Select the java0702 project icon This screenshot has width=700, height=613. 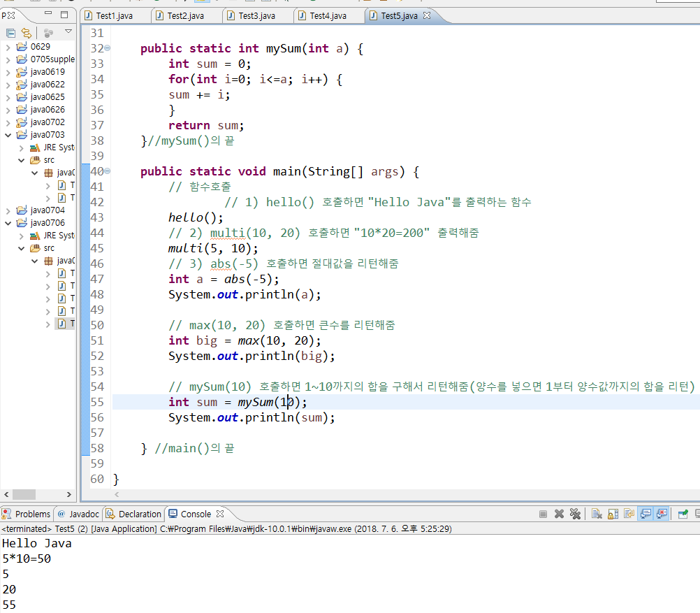pyautogui.click(x=22, y=122)
